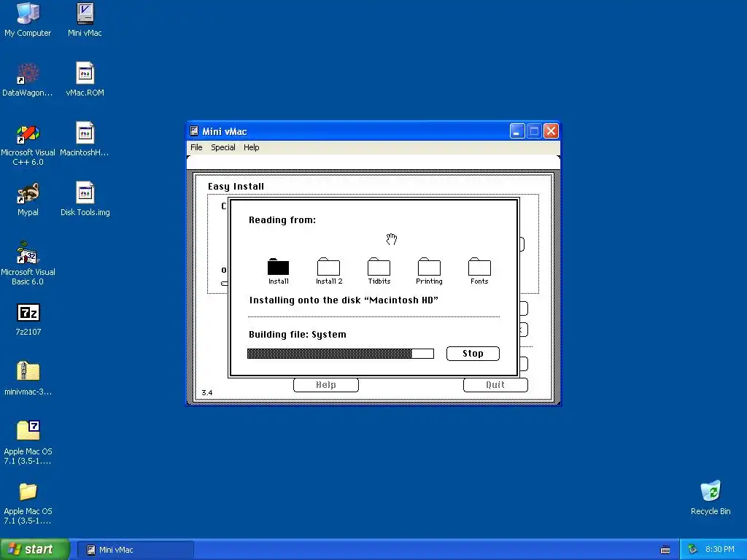
Task: Click the dimmed Quit button
Action: 495,385
